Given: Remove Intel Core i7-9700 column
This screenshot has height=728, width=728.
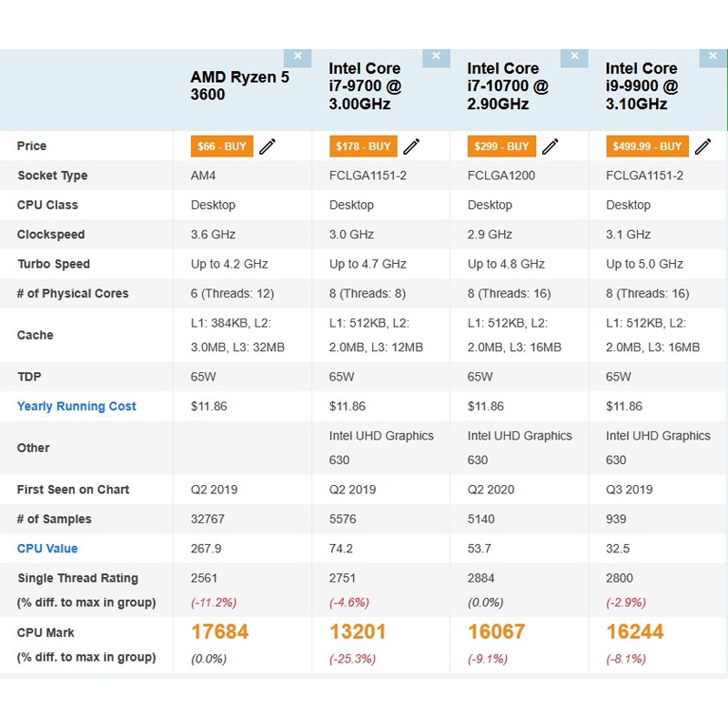Looking at the screenshot, I should point(435,57).
